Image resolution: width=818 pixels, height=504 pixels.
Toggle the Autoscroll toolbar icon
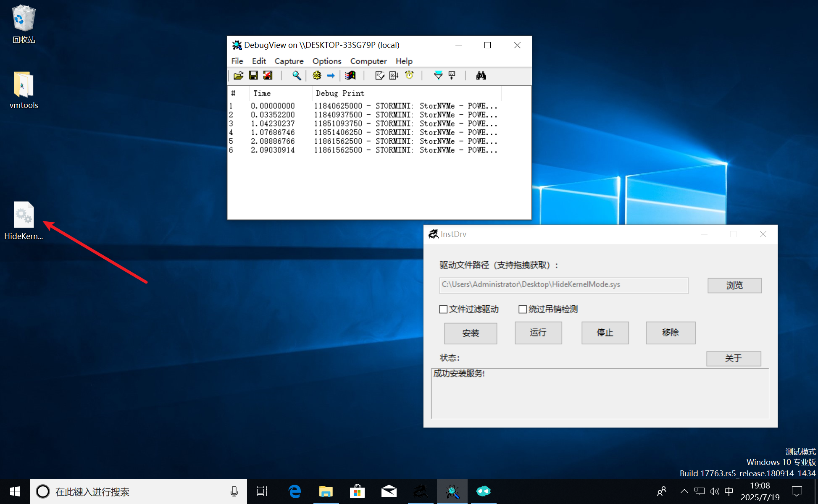click(x=394, y=76)
